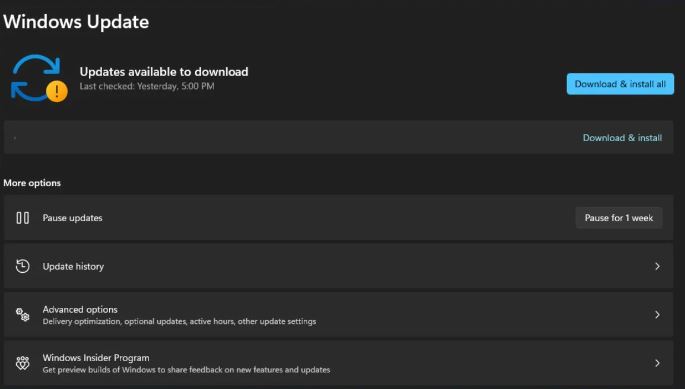Select Pause for 1 week button
Image resolution: width=685 pixels, height=389 pixels.
619,218
